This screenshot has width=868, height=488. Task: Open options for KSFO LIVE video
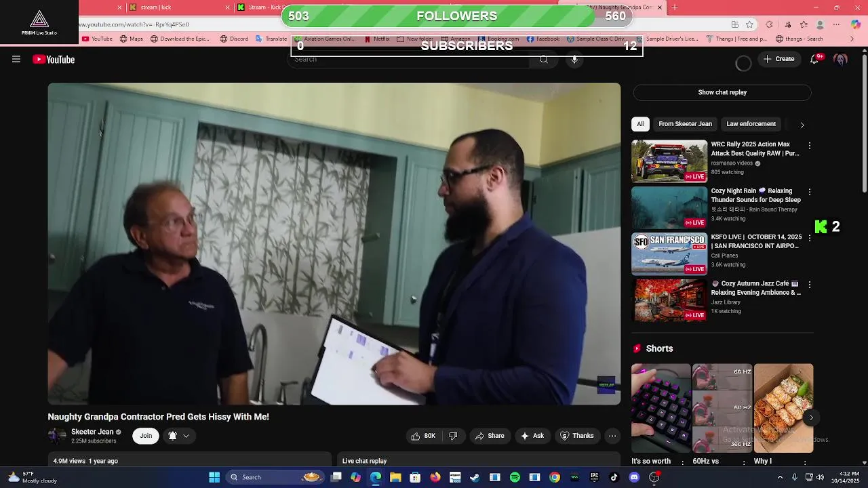809,239
